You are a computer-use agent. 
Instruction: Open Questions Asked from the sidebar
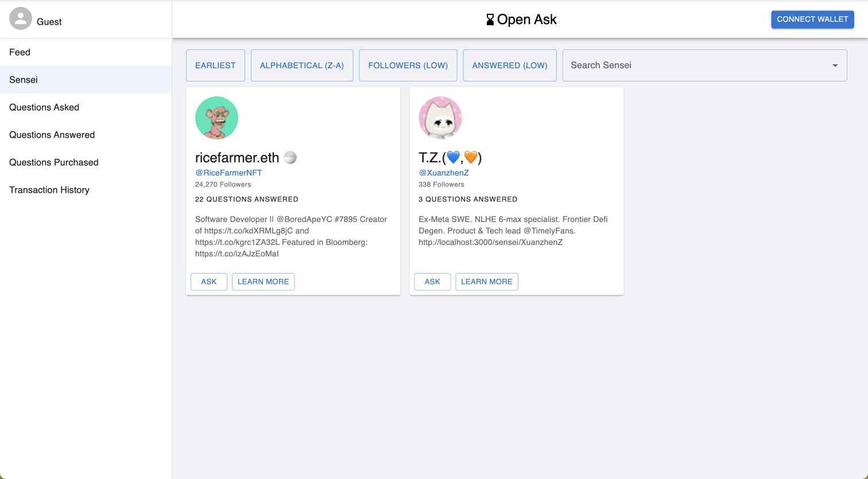point(44,107)
